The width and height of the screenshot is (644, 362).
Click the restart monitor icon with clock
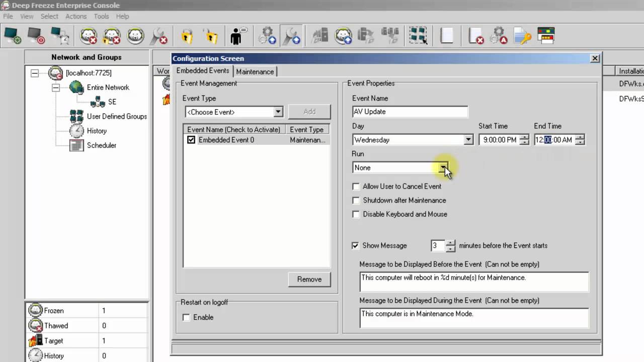[x=60, y=36]
